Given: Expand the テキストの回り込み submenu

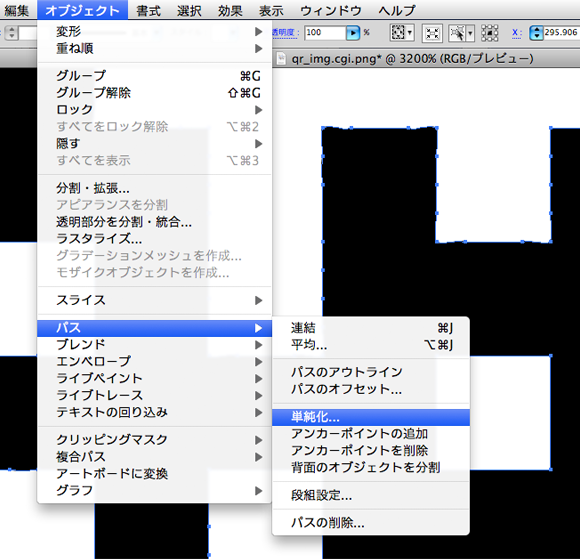Looking at the screenshot, I should [155, 412].
